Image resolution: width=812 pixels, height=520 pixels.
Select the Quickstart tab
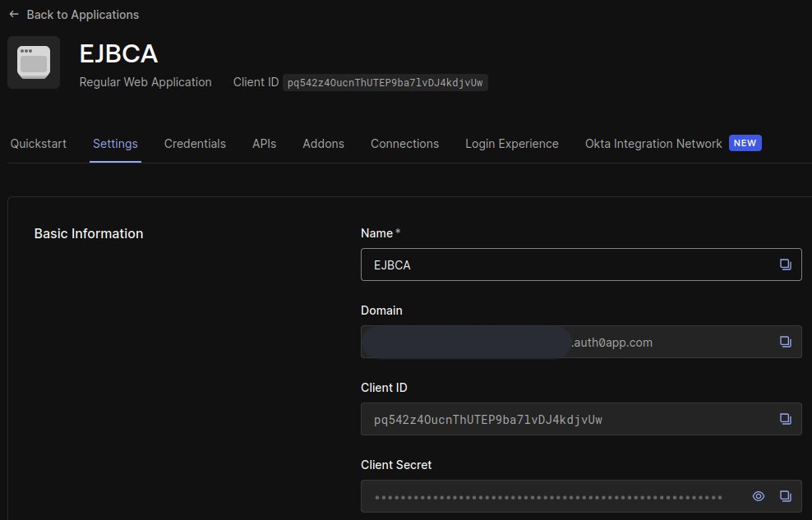coord(38,143)
